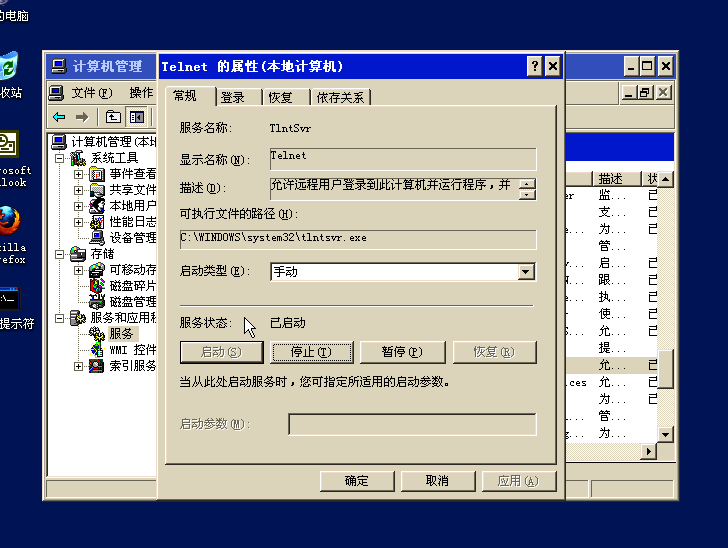728x548 pixels.
Task: Click the up-one-level folder toolbar icon
Action: (113, 117)
